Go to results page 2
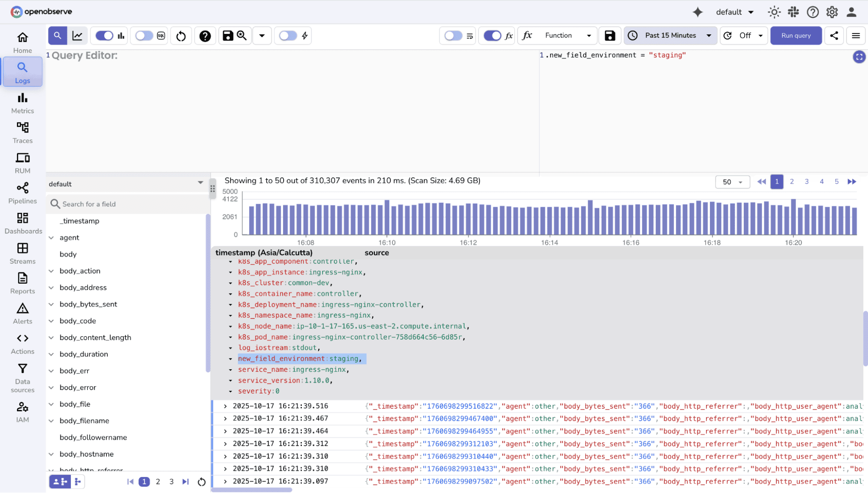The height and width of the screenshot is (493, 868). (792, 182)
